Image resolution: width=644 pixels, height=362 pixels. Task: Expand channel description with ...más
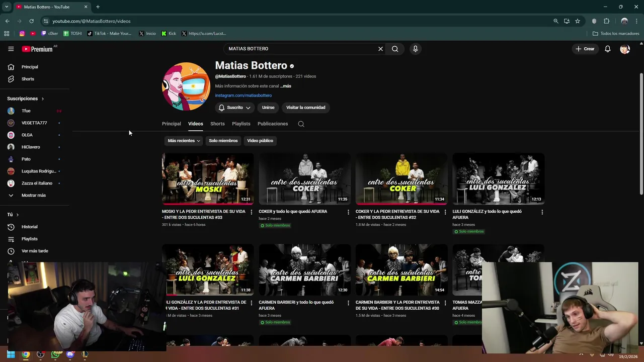click(286, 86)
